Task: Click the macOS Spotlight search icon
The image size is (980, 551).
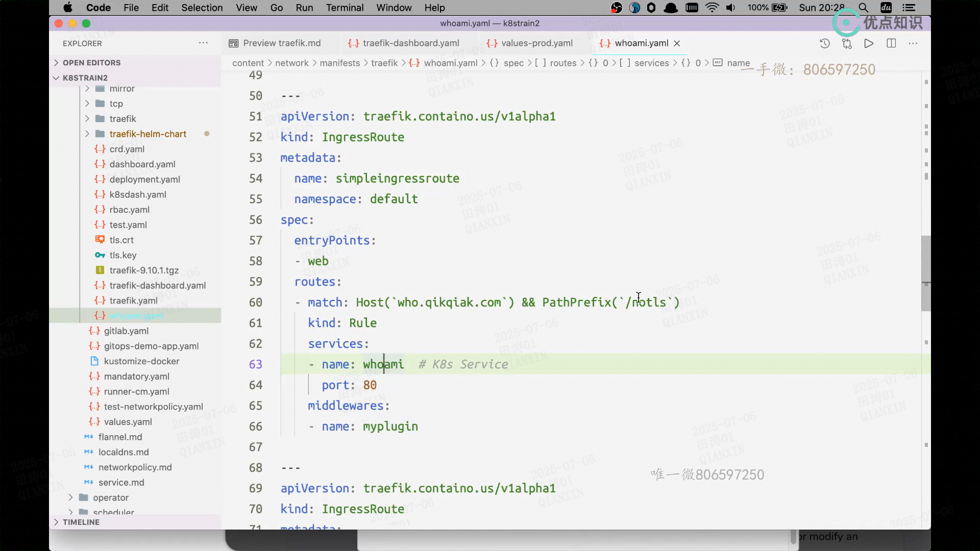Action: coord(863,8)
